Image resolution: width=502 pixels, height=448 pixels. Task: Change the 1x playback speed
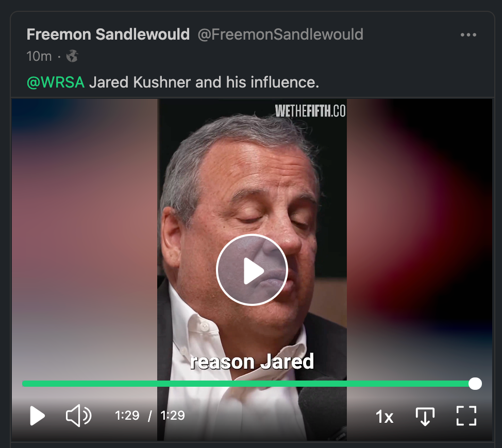[384, 417]
